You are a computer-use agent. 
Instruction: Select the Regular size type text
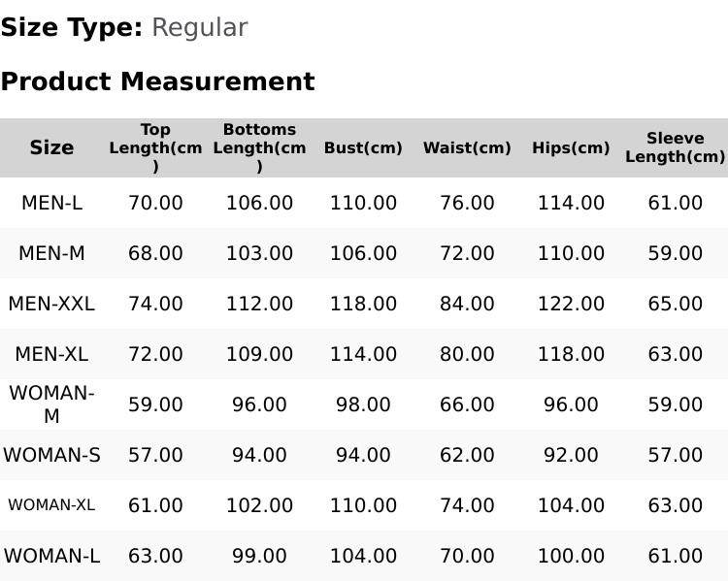pyautogui.click(x=200, y=28)
